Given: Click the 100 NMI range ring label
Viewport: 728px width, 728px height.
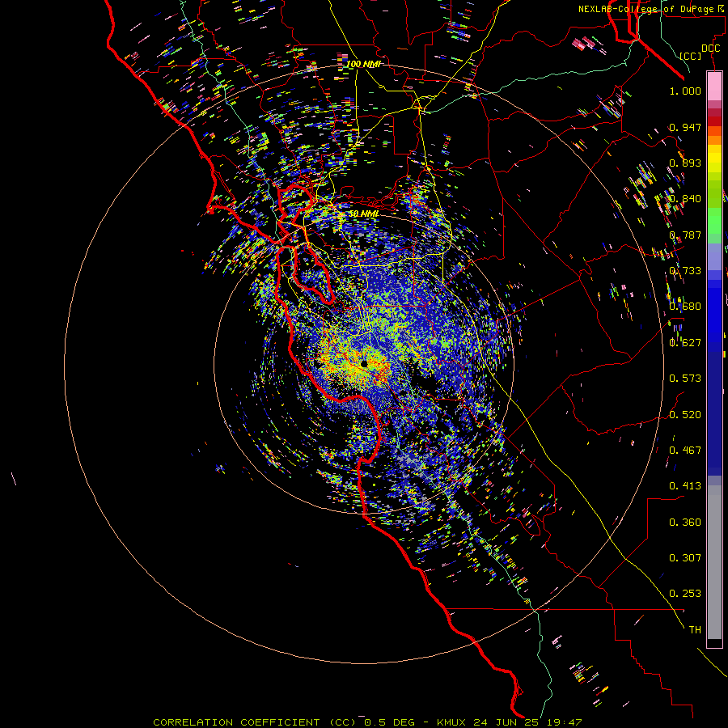Looking at the screenshot, I should pos(363,64).
